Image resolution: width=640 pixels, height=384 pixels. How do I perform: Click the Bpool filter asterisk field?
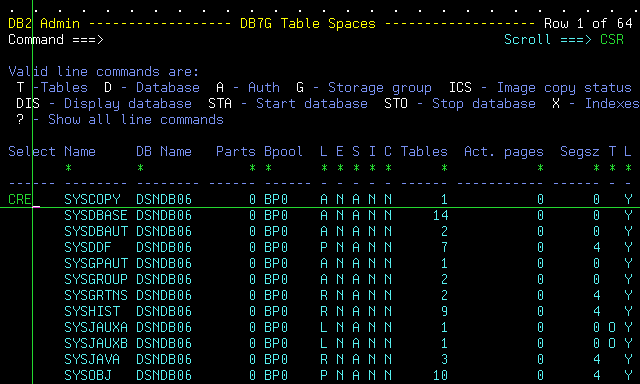[x=268, y=168]
